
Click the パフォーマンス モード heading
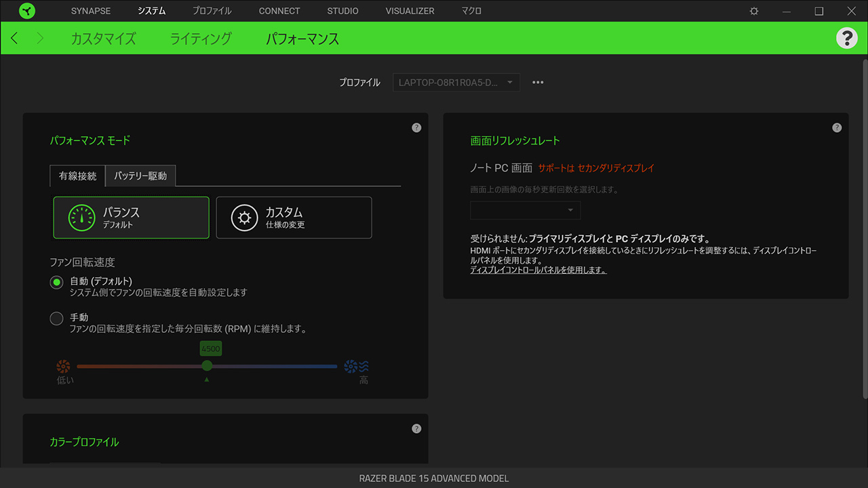coord(90,140)
